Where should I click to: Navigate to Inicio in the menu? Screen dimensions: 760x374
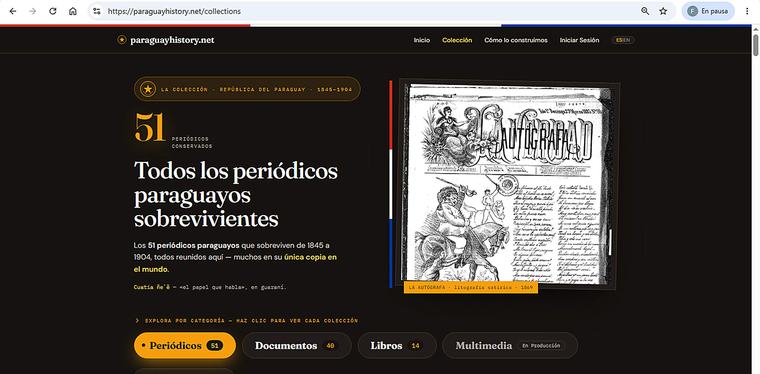pos(422,40)
